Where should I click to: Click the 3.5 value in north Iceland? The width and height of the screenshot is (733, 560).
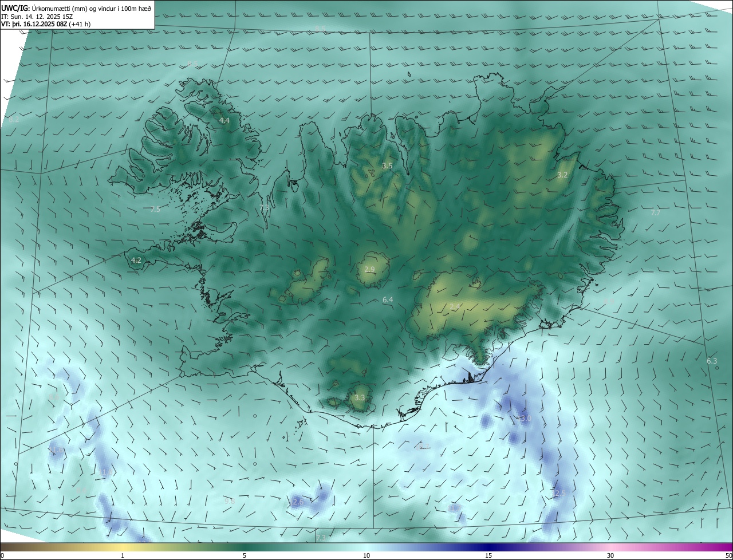click(x=387, y=166)
